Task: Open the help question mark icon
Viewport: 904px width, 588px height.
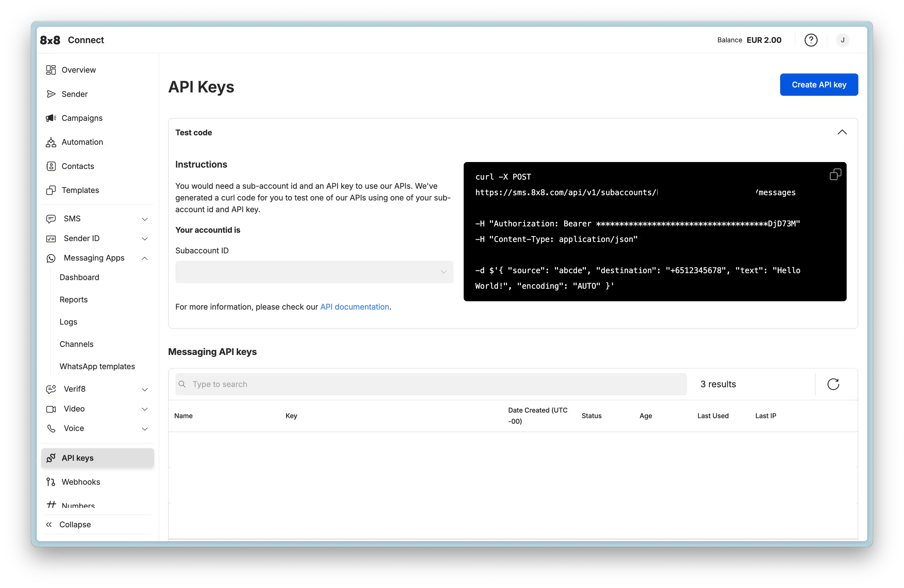Action: coord(811,40)
